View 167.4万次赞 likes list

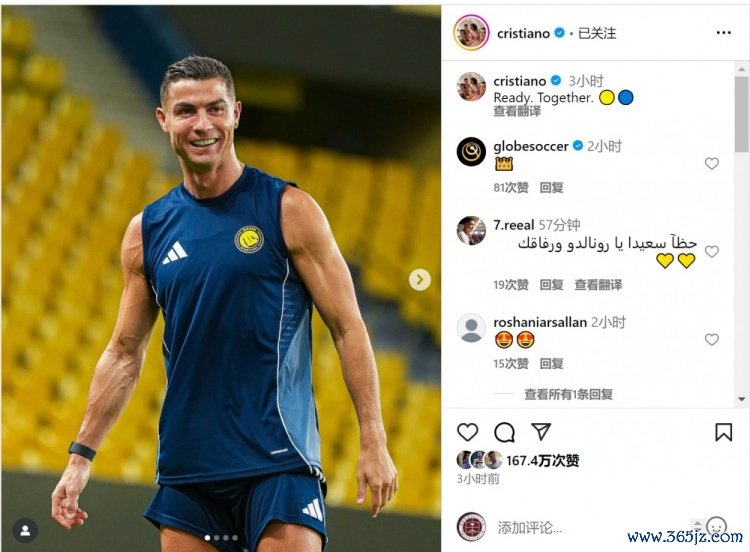click(542, 461)
